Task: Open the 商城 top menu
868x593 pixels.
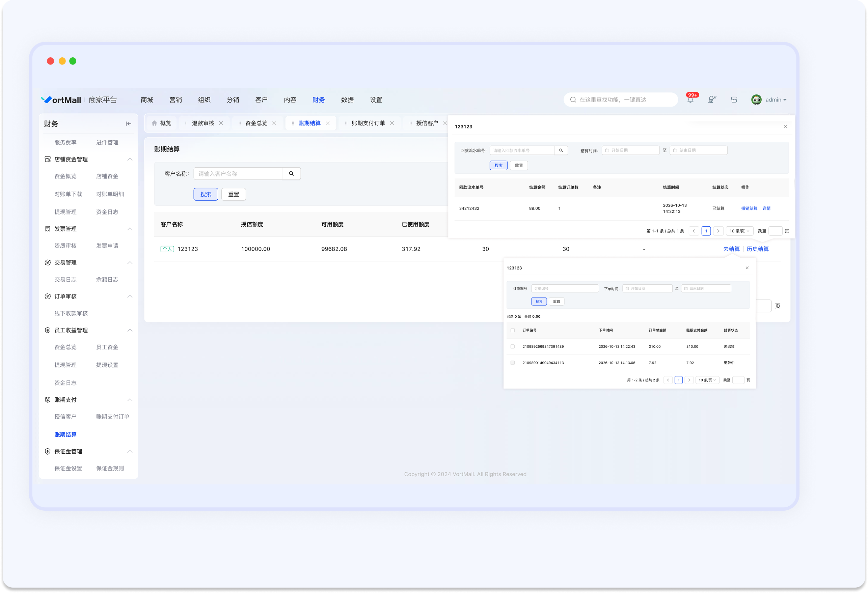Action: pos(147,100)
